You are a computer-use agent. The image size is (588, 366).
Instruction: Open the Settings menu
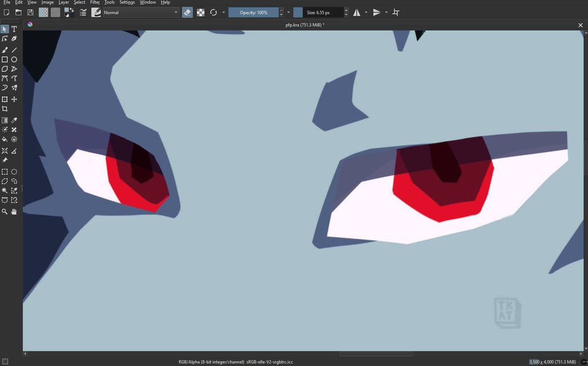tap(127, 2)
